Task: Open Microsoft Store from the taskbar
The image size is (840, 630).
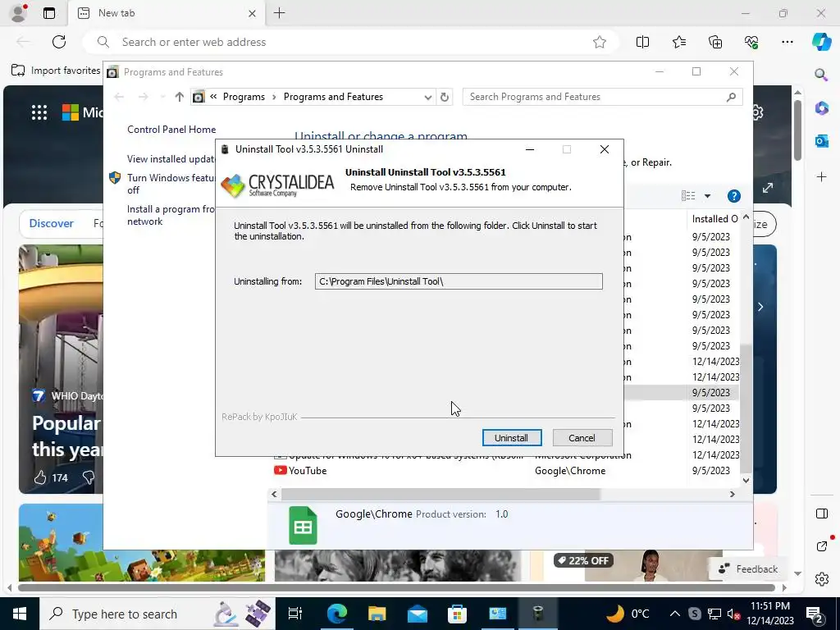Action: 457,614
